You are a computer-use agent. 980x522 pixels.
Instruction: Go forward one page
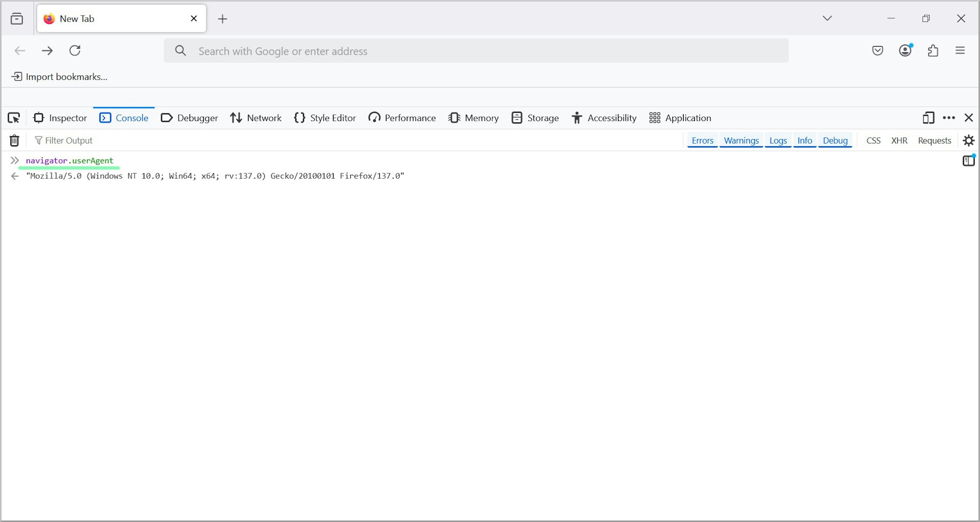[x=47, y=51]
